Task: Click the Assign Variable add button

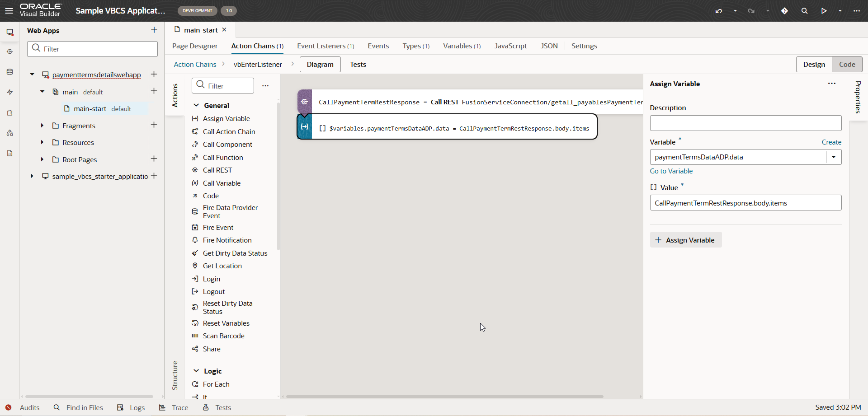Action: (685, 240)
